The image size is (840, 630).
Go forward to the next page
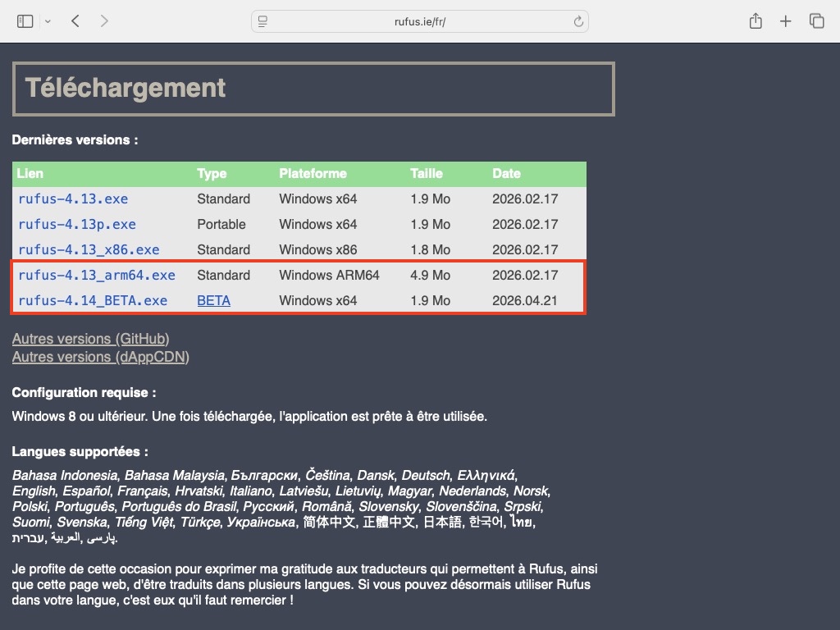pyautogui.click(x=104, y=21)
